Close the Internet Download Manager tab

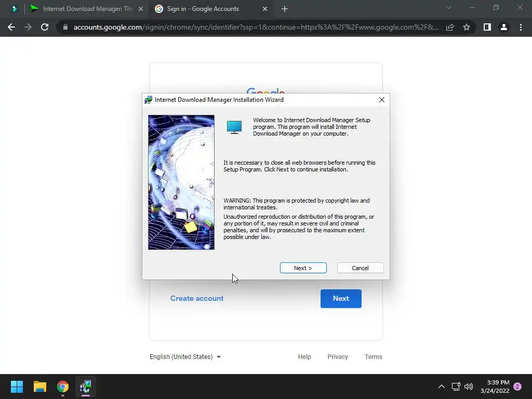click(141, 9)
